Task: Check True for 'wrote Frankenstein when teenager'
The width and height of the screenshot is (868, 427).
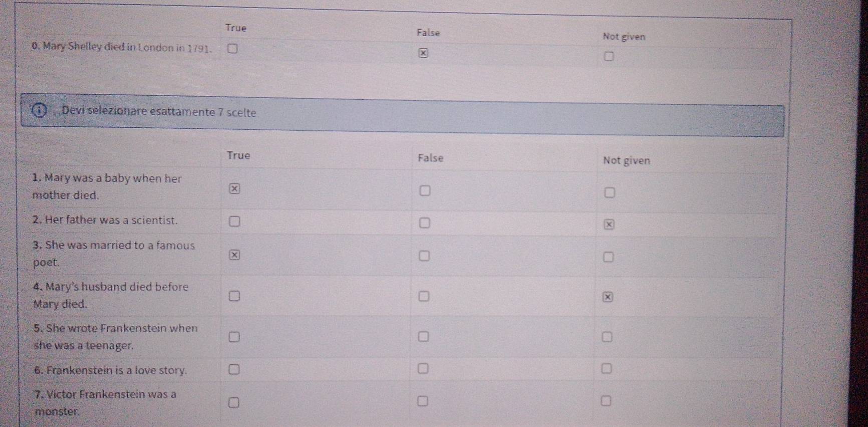Action: [234, 337]
